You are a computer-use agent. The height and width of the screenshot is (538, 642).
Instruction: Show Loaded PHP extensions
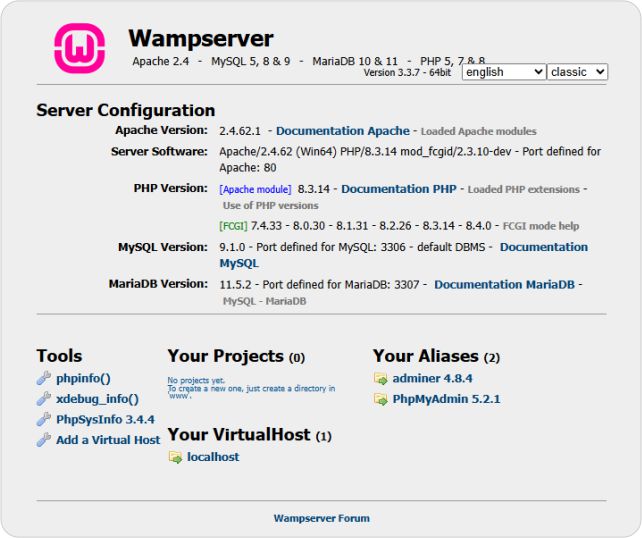click(x=524, y=190)
